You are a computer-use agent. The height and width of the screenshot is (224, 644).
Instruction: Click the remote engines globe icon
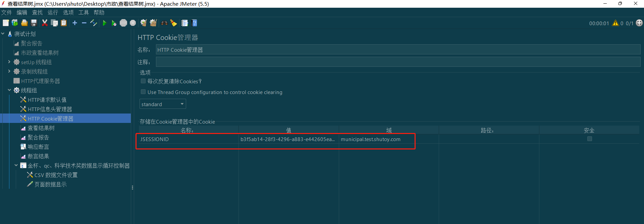(x=639, y=23)
